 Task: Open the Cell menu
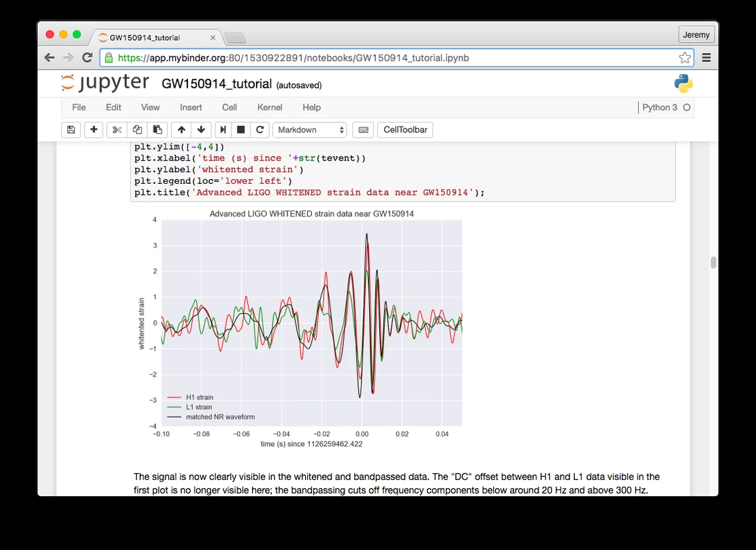coord(230,108)
